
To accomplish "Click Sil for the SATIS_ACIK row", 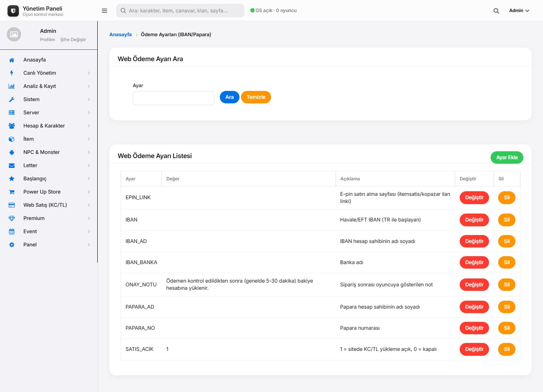I will pos(507,349).
